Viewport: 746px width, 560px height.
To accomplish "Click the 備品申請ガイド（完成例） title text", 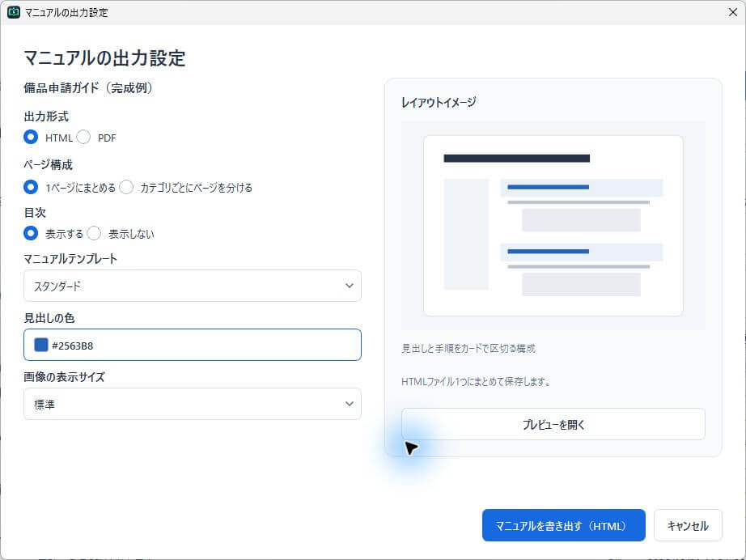I will (88, 88).
